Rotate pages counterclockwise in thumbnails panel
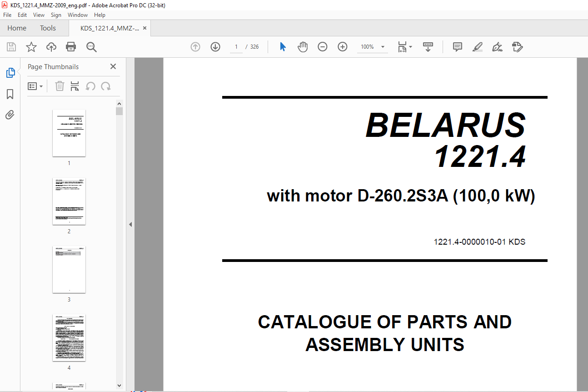Image resolution: width=588 pixels, height=392 pixels. 91,86
